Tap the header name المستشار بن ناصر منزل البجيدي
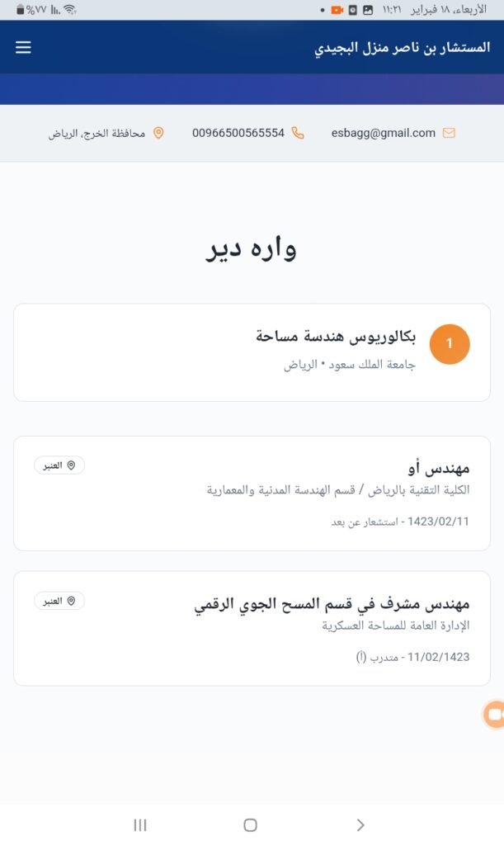The image size is (504, 845). [x=403, y=48]
